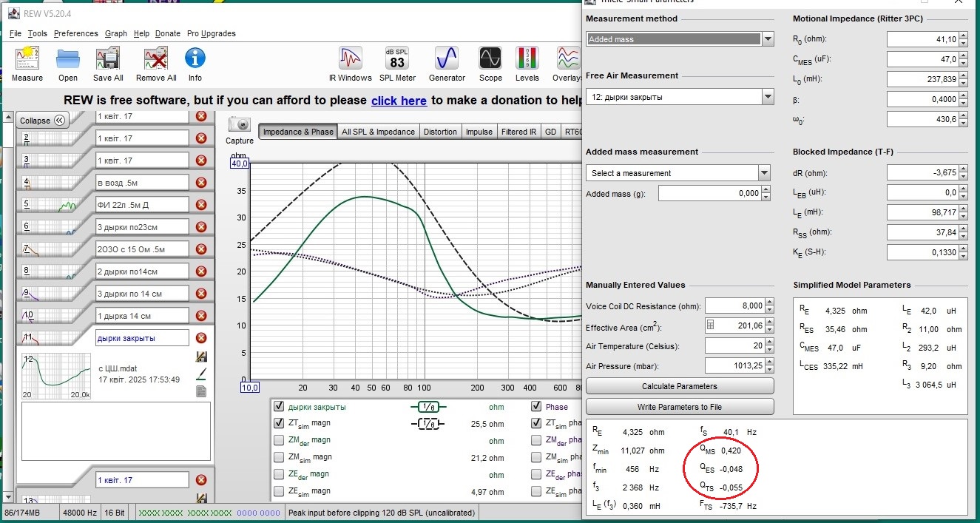Open the Tools menu
The image size is (980, 523).
coord(38,33)
